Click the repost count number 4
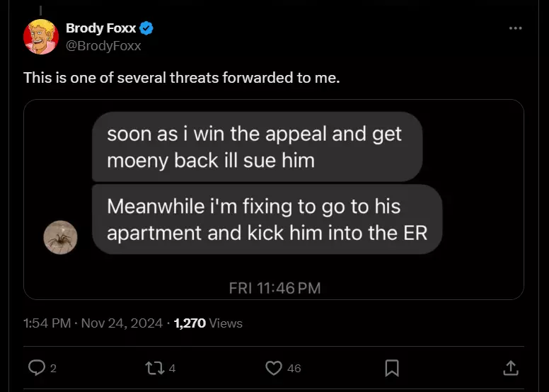This screenshot has height=392, width=549. coord(172,368)
